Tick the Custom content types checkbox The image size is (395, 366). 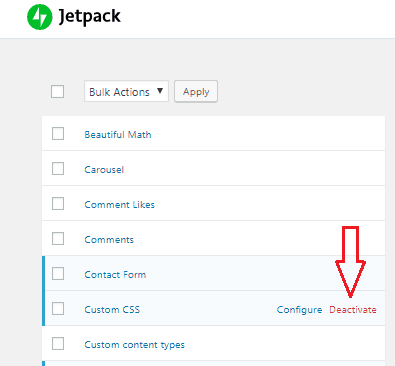point(58,344)
